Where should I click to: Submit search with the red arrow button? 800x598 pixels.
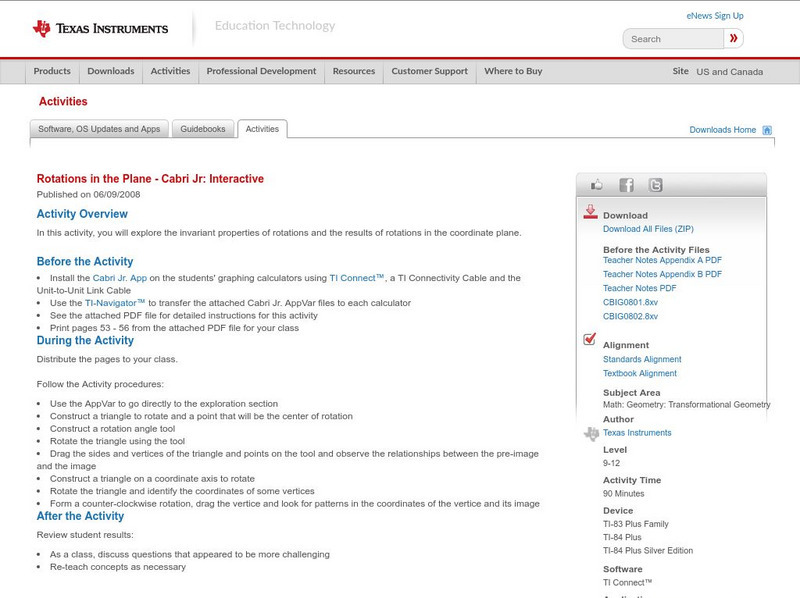click(x=733, y=38)
